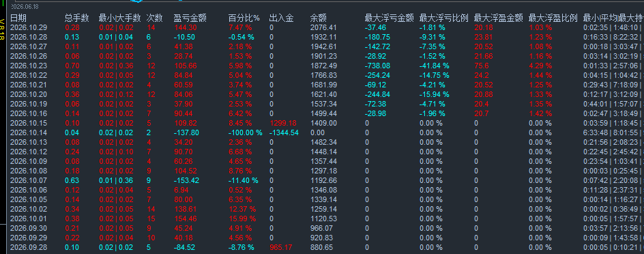The image size is (644, 254).
Task: Select the 2026.10.23 date cell
Action: 28,66
